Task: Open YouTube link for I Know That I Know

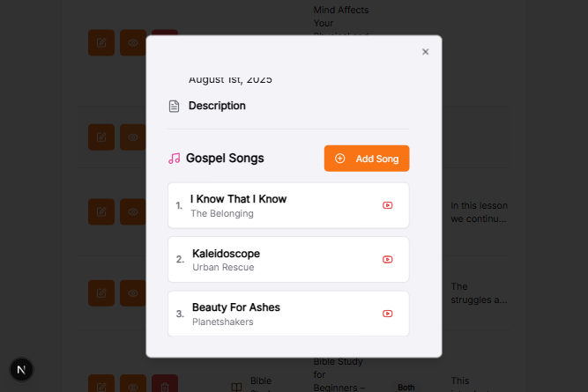Action: (387, 205)
